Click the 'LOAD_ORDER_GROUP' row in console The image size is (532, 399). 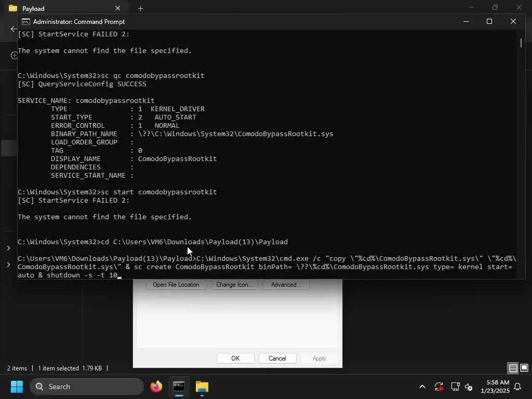coord(92,142)
